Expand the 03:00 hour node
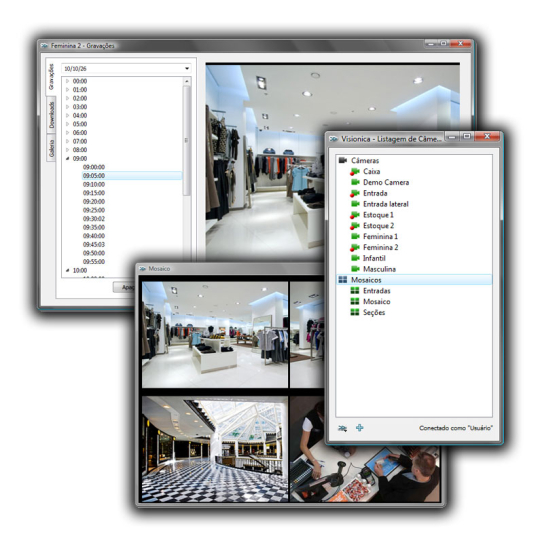Screen dimensions: 540x543 click(x=68, y=107)
